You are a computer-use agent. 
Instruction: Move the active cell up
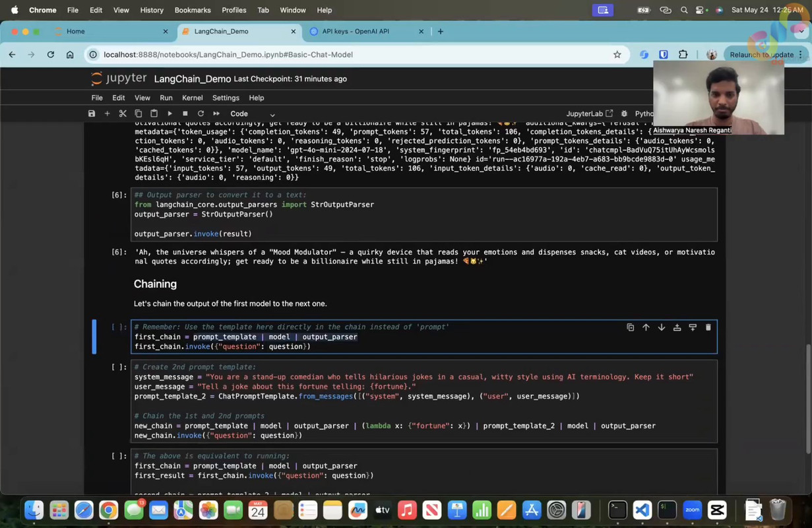pyautogui.click(x=646, y=327)
